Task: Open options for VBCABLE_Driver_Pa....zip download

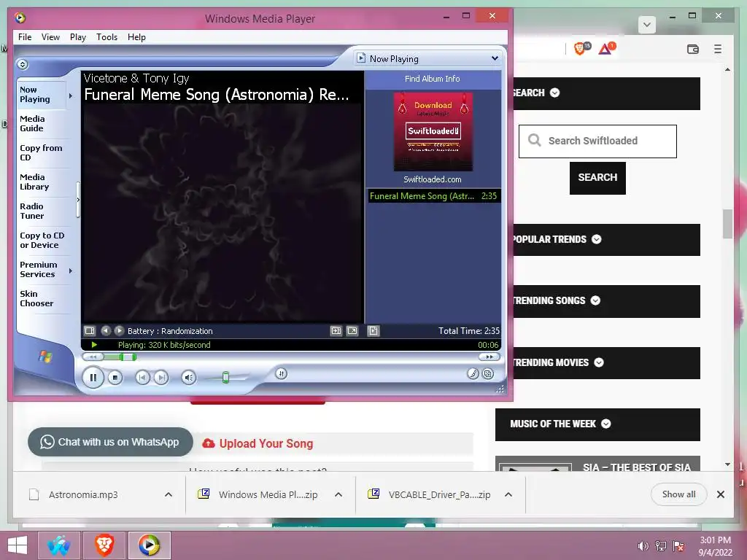Action: (x=508, y=495)
